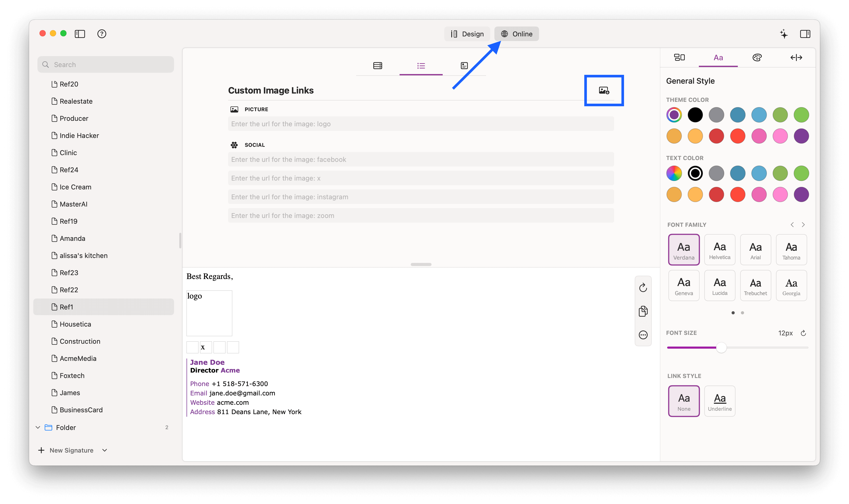
Task: Select Trebuchet font family
Action: pos(755,285)
